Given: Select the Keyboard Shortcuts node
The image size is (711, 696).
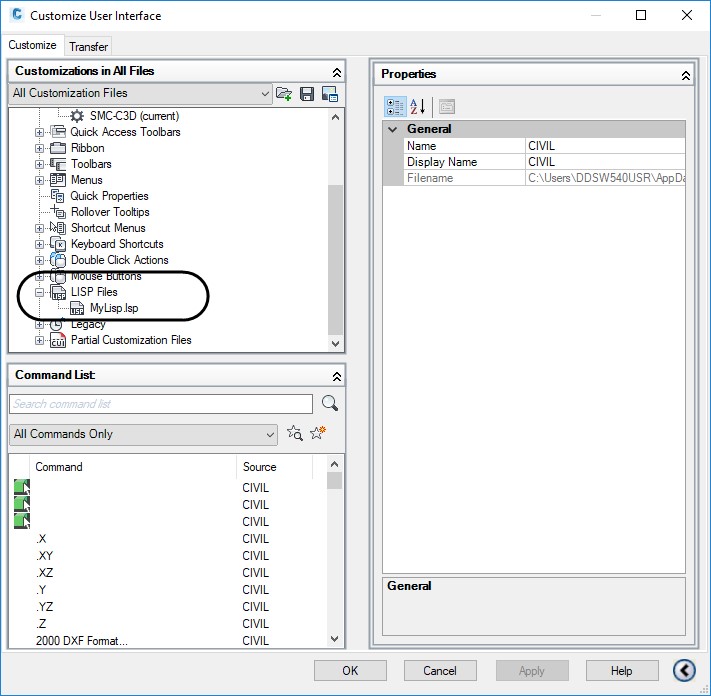Looking at the screenshot, I should (117, 244).
